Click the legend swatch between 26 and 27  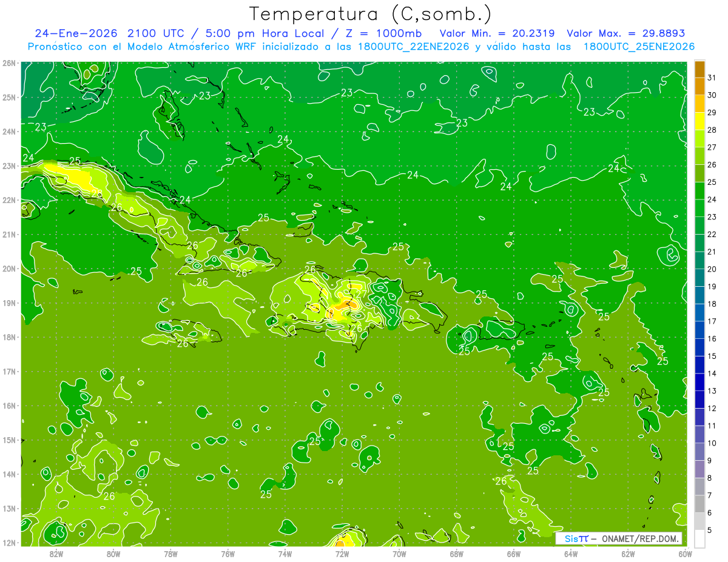(699, 156)
